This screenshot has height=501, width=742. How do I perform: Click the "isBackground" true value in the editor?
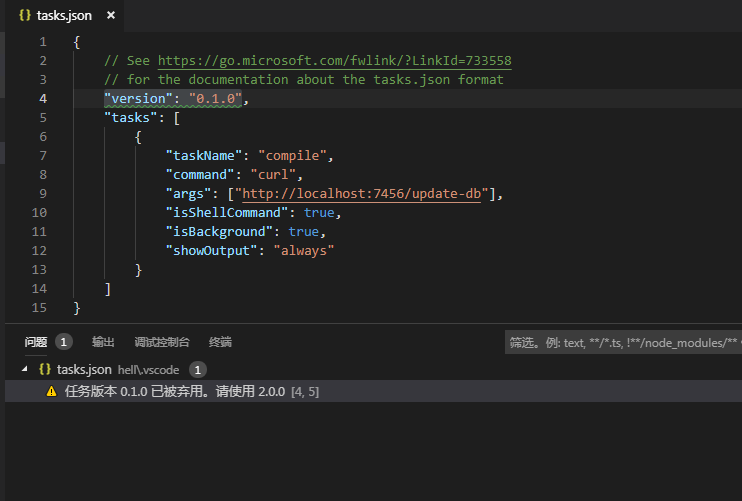tap(305, 232)
